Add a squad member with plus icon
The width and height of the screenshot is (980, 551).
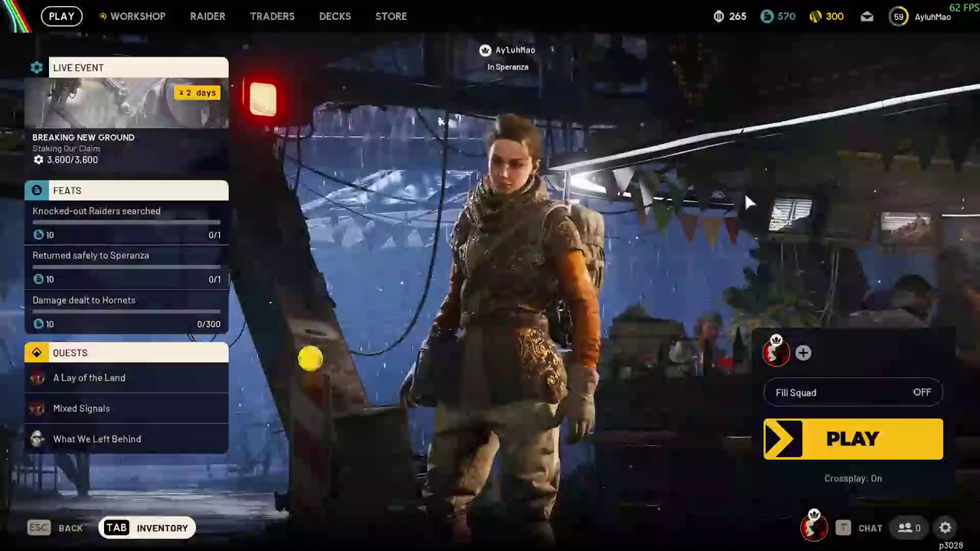[x=803, y=353]
